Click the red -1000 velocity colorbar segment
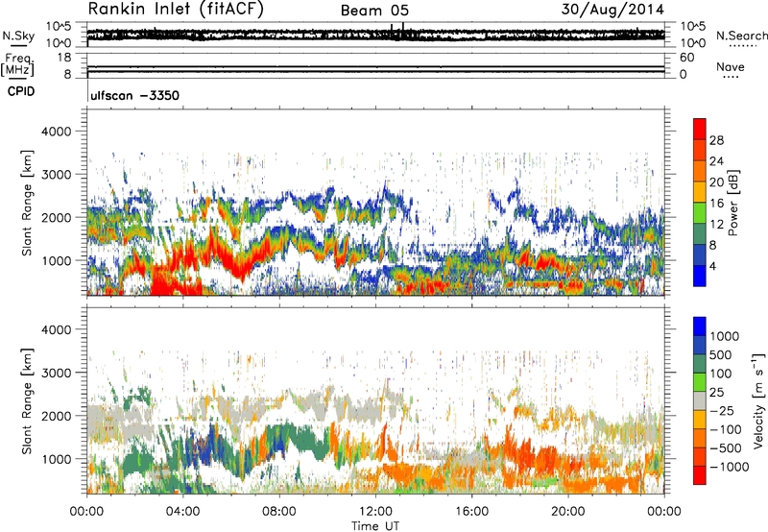The width and height of the screenshot is (768, 532). (x=700, y=475)
